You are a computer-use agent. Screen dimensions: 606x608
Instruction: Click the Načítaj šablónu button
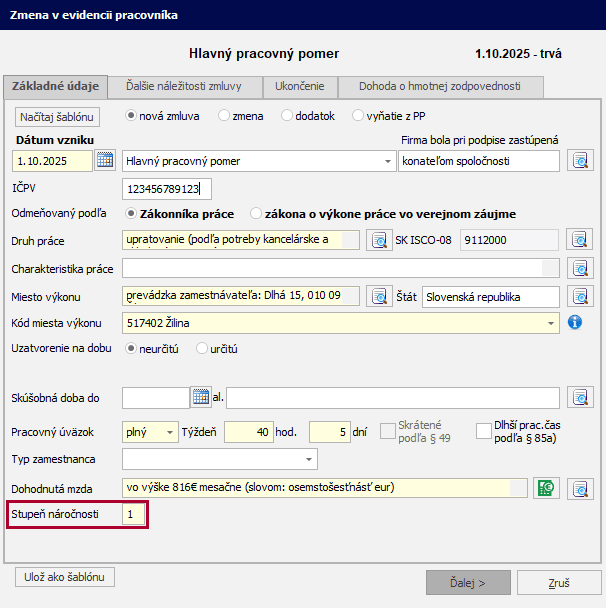click(x=58, y=116)
